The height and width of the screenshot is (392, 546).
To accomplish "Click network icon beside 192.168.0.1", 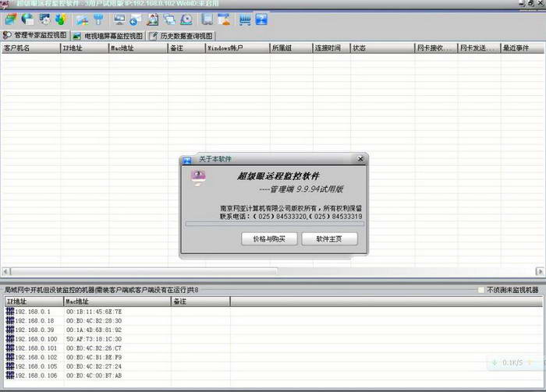I will pyautogui.click(x=10, y=311).
